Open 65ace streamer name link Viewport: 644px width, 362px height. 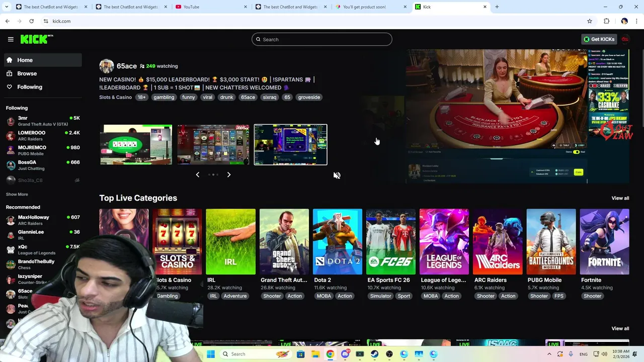tap(126, 66)
